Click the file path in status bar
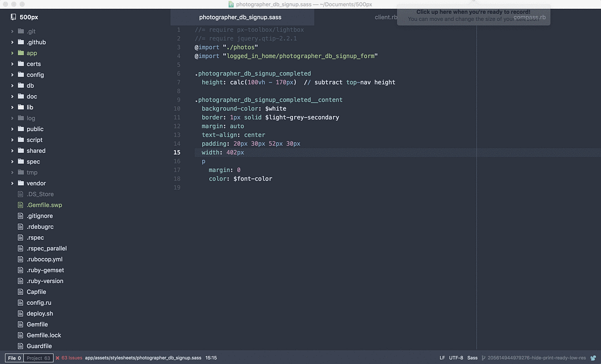 click(143, 358)
